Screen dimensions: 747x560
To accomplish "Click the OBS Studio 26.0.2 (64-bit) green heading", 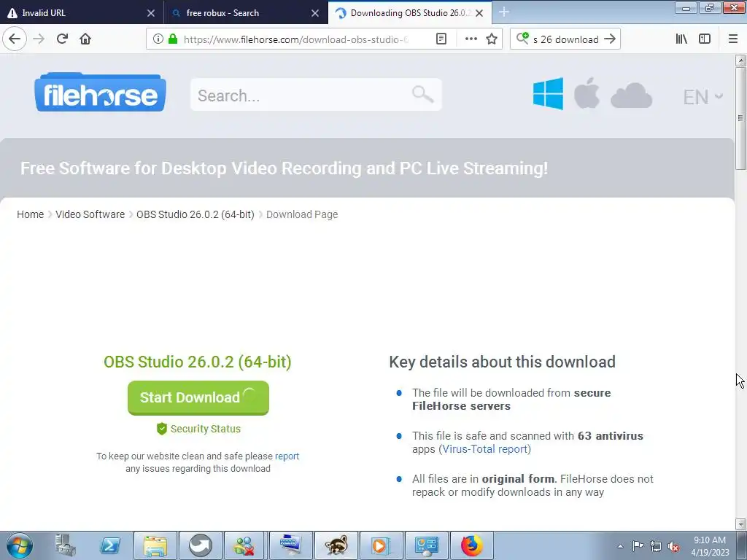I will [197, 362].
